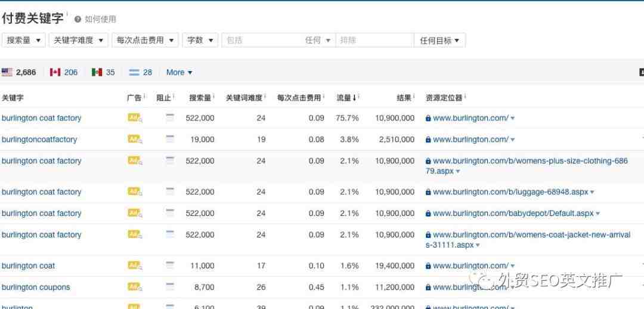
Task: Sort by the 结果 column header
Action: point(403,98)
